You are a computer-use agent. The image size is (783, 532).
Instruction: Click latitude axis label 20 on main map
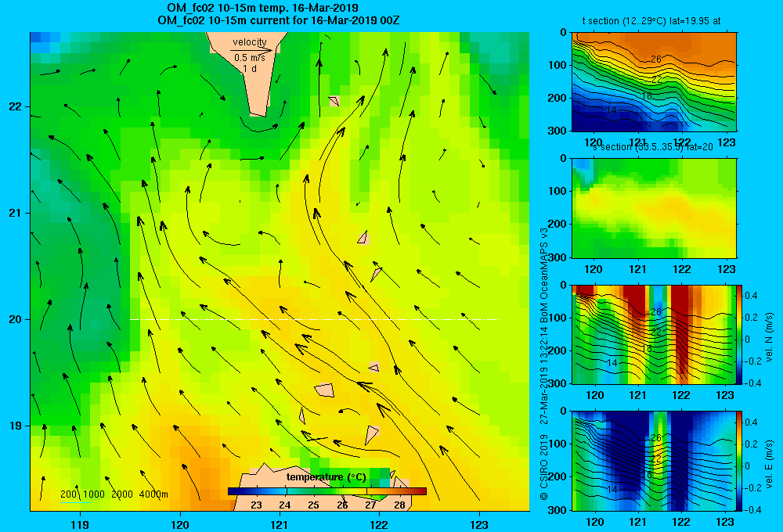coord(16,319)
